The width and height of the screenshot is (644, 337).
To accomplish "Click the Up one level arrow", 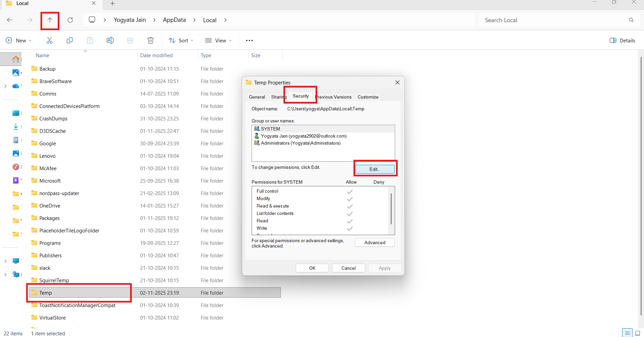I will point(50,20).
